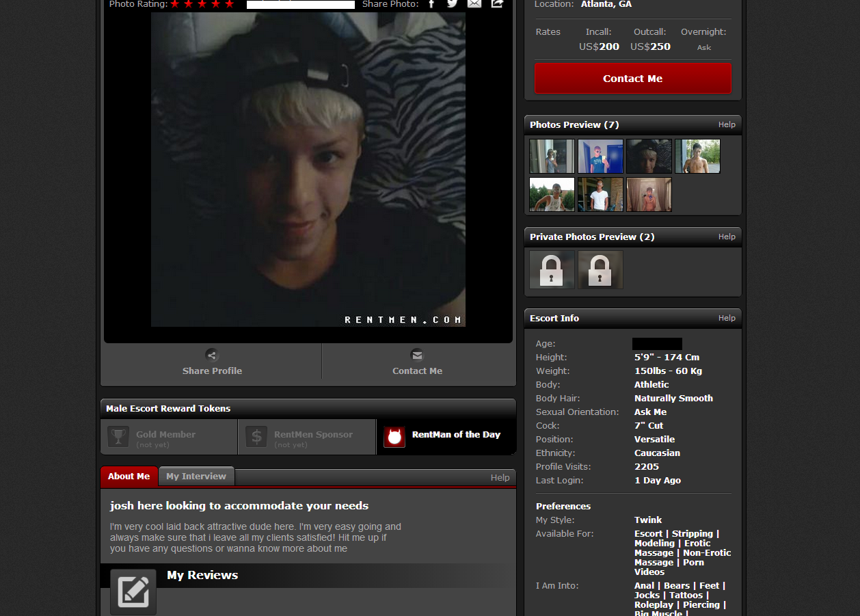The width and height of the screenshot is (860, 616).
Task: Click the Gold Member trophy icon
Action: [x=119, y=437]
